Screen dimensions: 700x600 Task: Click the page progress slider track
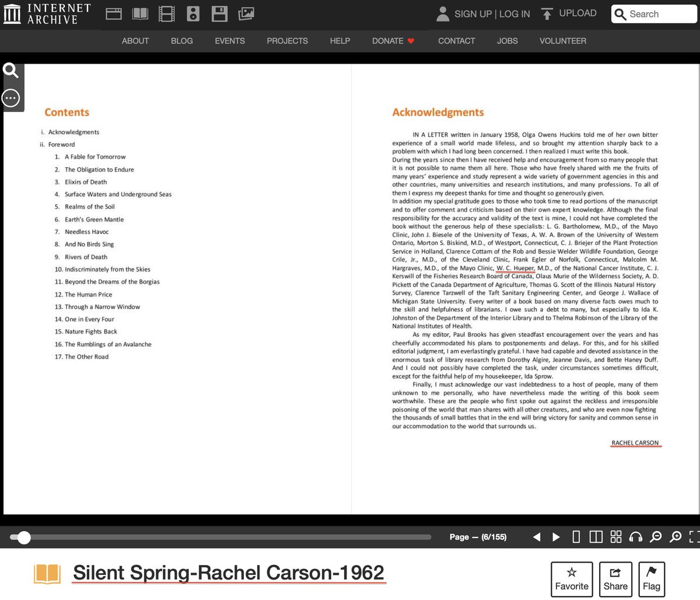click(220, 537)
